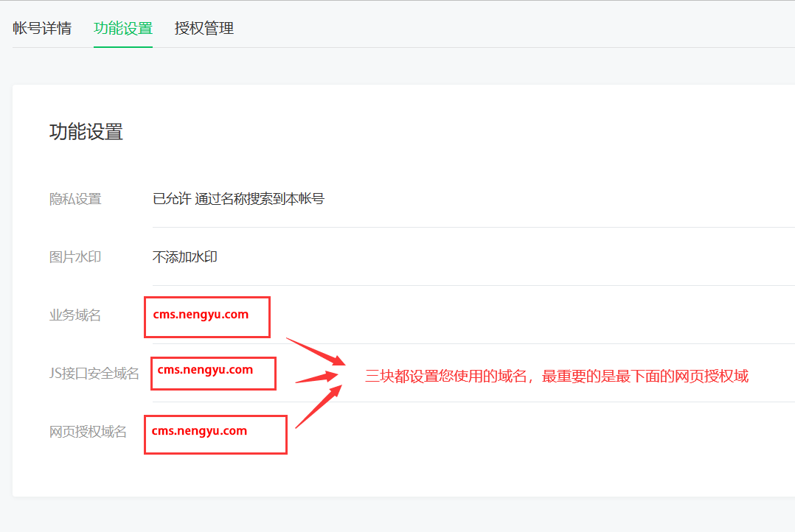Click the 功能设置 section heading
This screenshot has width=795, height=532.
click(86, 132)
